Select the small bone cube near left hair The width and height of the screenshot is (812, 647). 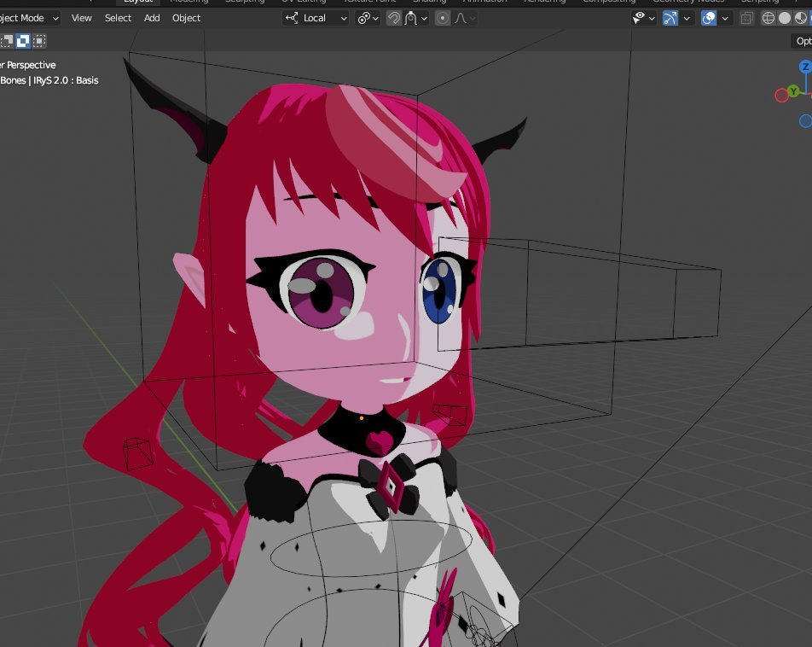tap(138, 453)
